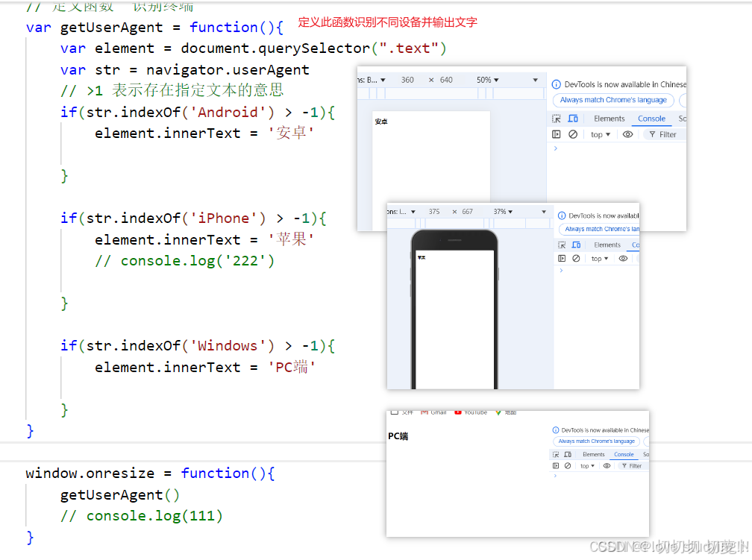Image resolution: width=752 pixels, height=560 pixels.
Task: Click red annotation 定义此函数识别不同设备并输出文字
Action: coord(387,22)
